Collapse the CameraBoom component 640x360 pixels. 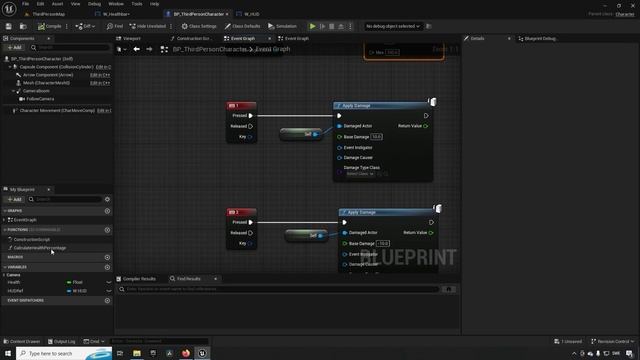[x=13, y=91]
